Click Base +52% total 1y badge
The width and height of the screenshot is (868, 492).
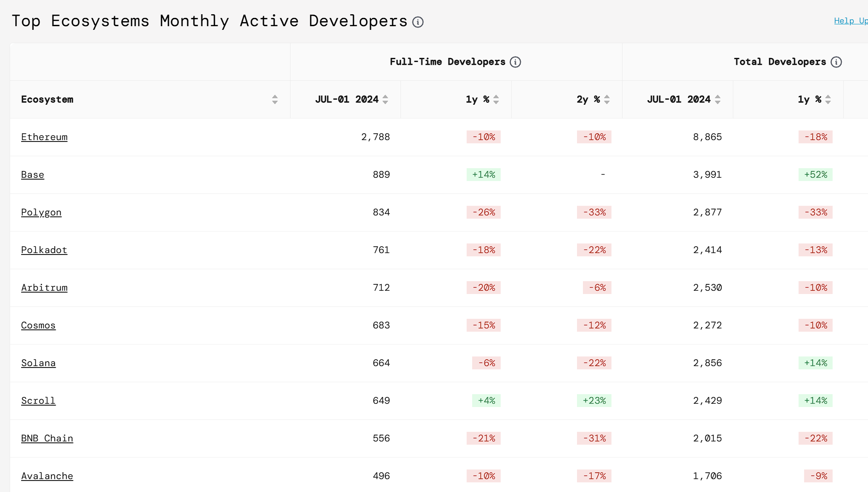pos(816,175)
